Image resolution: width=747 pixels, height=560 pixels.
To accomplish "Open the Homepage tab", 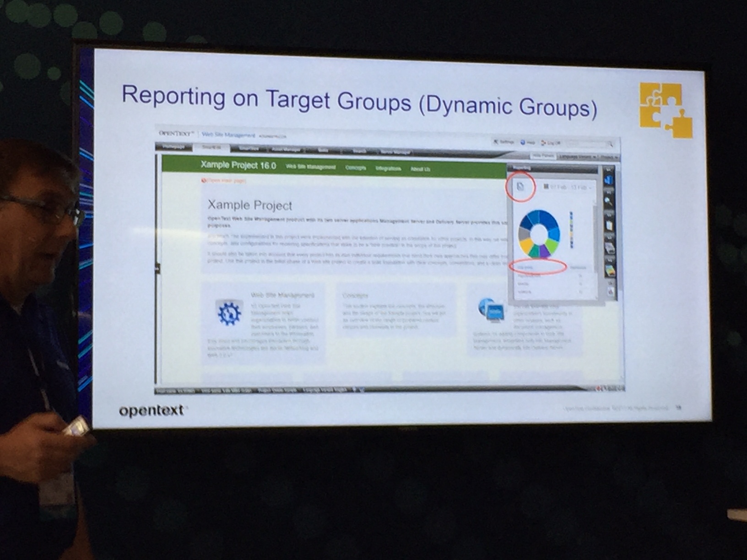I will click(x=174, y=147).
